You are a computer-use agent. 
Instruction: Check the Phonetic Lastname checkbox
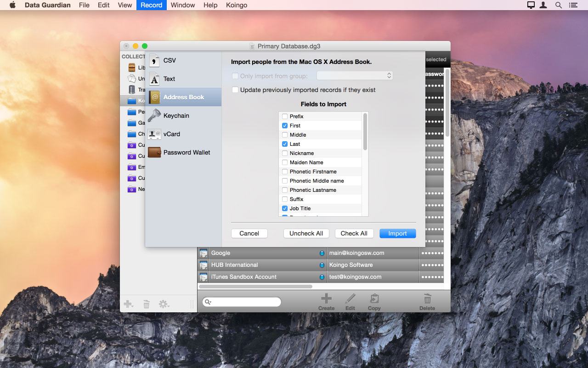coord(285,190)
